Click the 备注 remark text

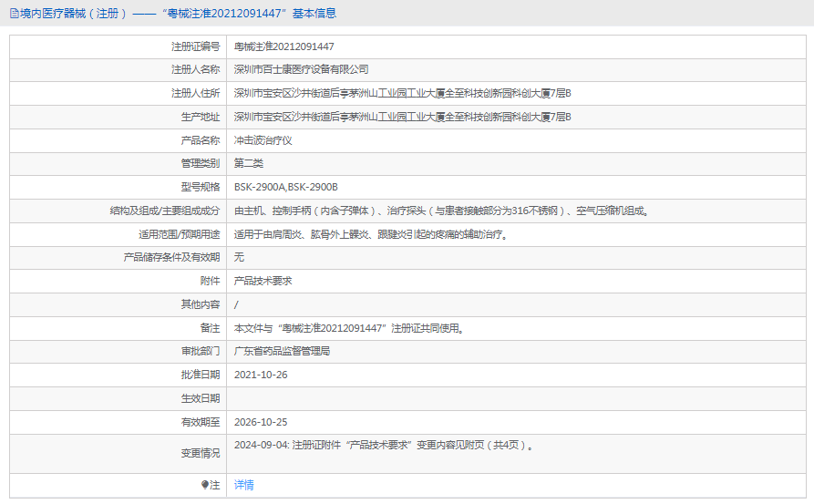[x=349, y=329]
